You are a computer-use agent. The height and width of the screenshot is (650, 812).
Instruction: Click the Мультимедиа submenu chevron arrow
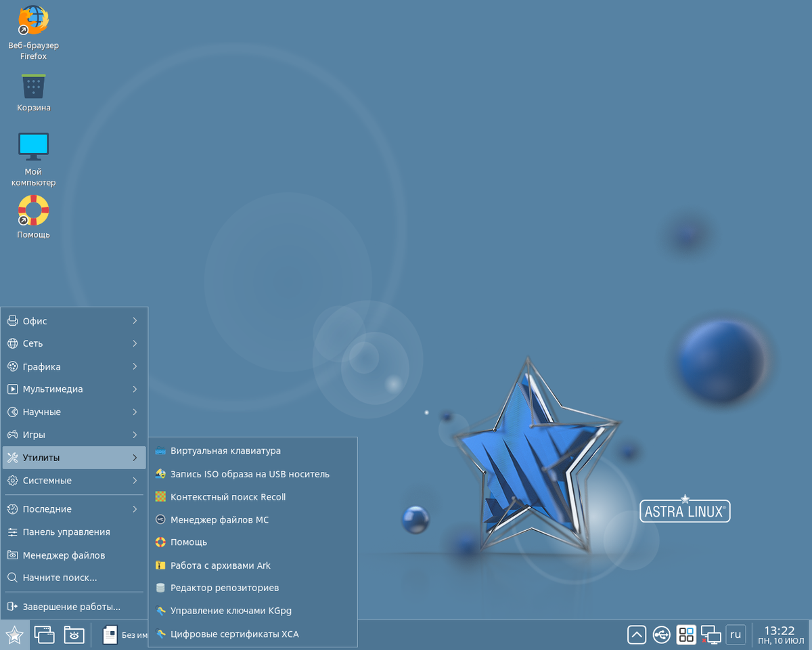pos(135,389)
